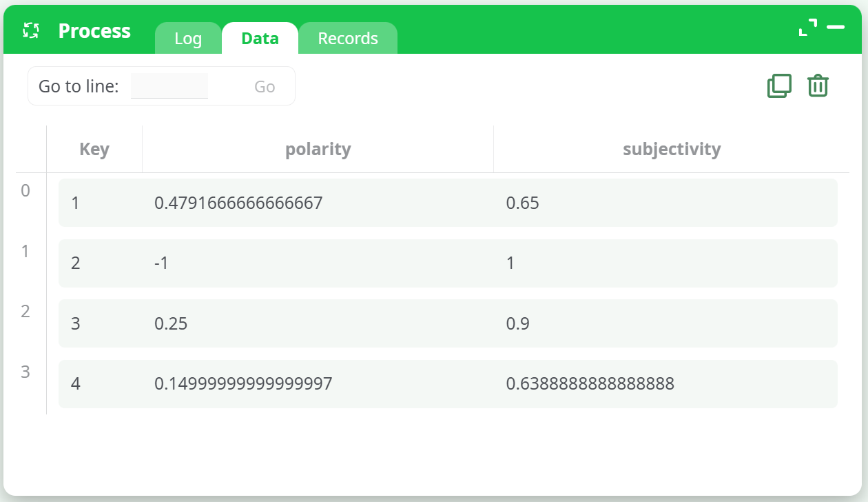
Task: Click inside the Go to line field
Action: pos(169,85)
